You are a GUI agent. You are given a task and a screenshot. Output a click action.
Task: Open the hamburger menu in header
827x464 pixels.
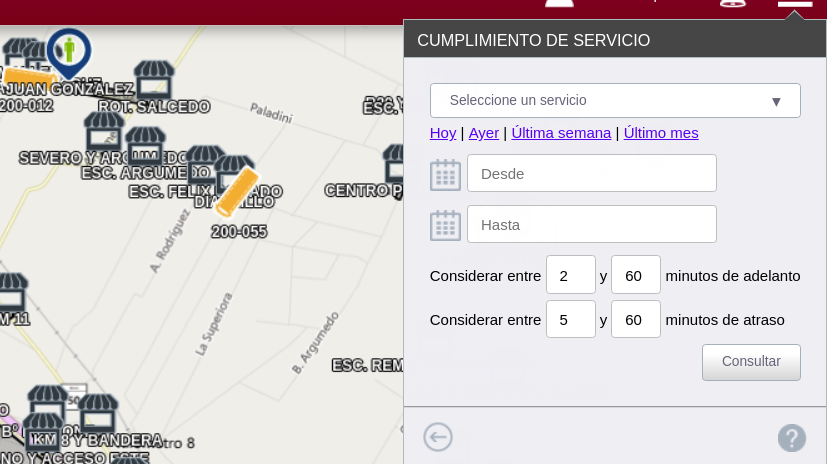coord(795,4)
